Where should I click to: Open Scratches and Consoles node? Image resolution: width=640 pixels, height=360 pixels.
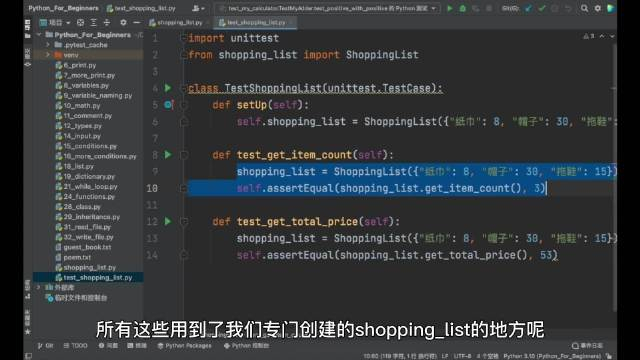pyautogui.click(x=77, y=298)
